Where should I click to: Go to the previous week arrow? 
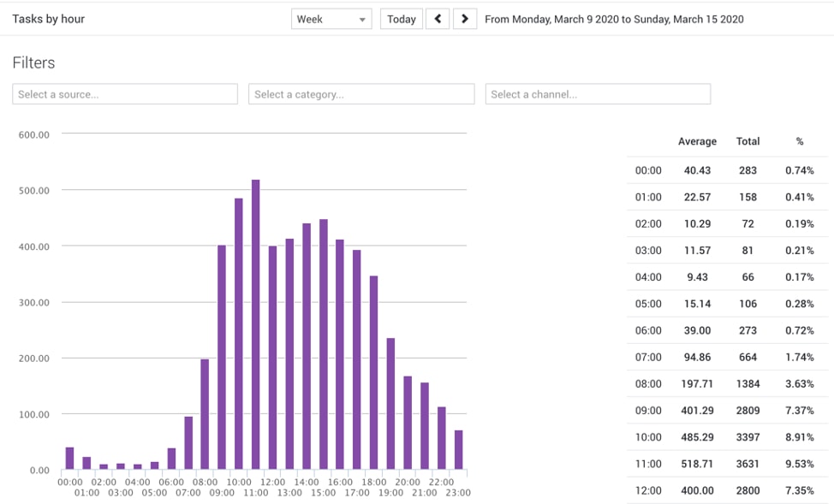pos(438,19)
